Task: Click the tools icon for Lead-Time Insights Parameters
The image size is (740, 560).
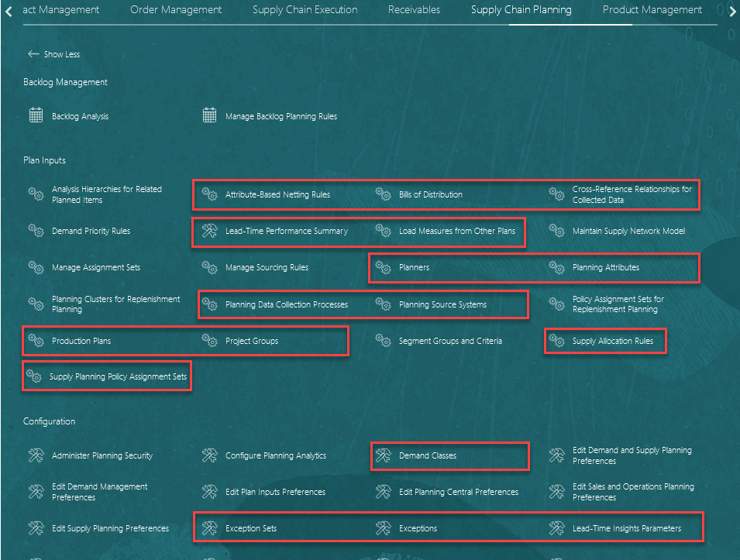Action: pyautogui.click(x=557, y=528)
